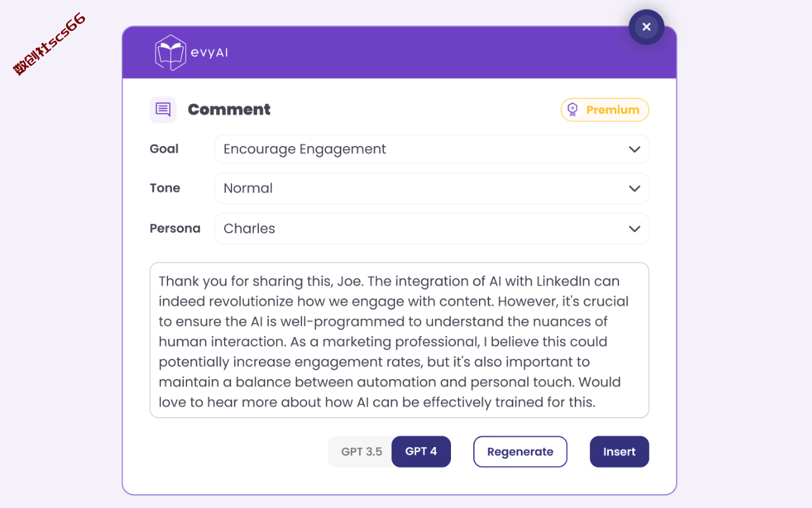Open the Normal tone selector

coord(431,189)
